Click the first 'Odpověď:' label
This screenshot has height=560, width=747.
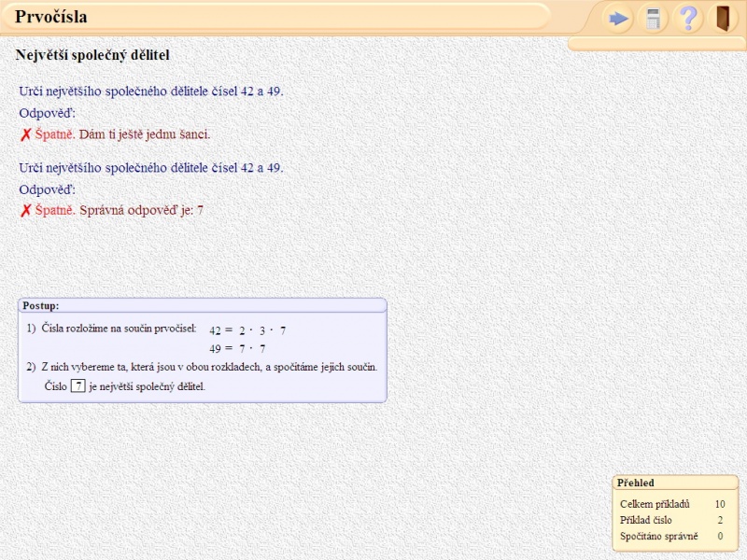48,113
